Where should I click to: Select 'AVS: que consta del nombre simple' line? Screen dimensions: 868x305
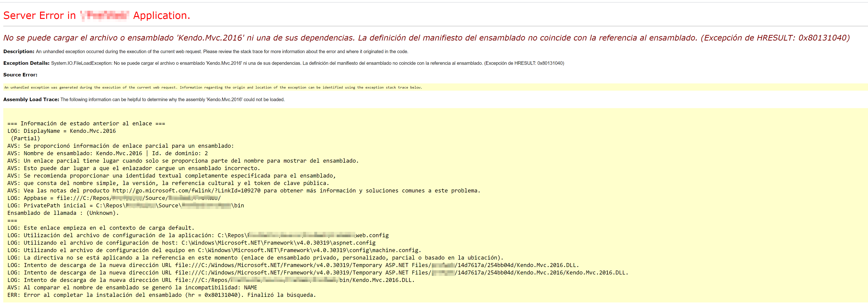(x=168, y=183)
